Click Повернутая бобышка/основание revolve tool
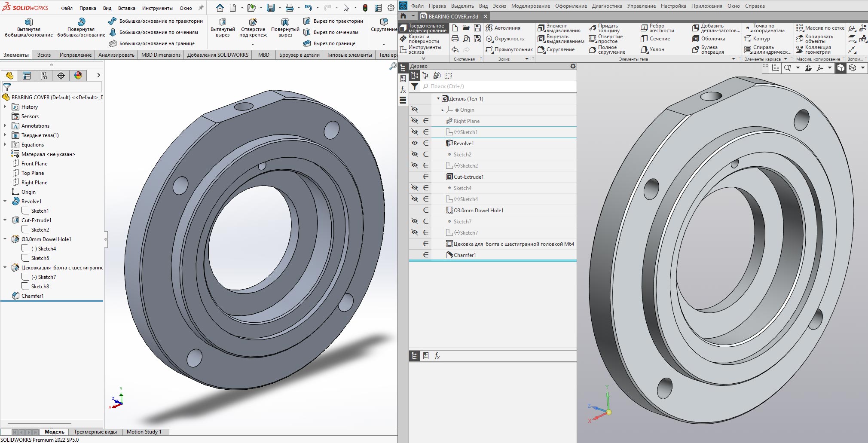Viewport: 868px width, 443px height. point(81,27)
